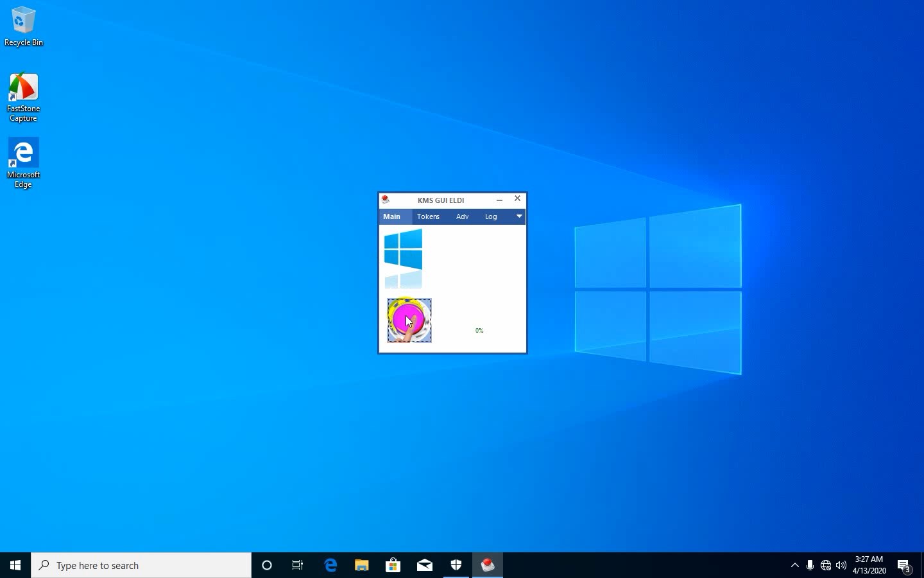Click the taskbar search box
Viewport: 924px width, 578px height.
pos(141,565)
